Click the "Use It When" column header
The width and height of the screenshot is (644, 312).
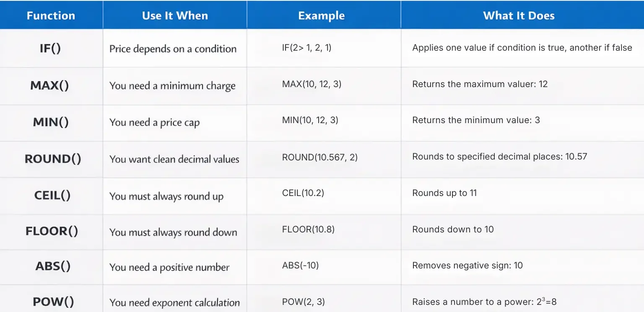[175, 16]
